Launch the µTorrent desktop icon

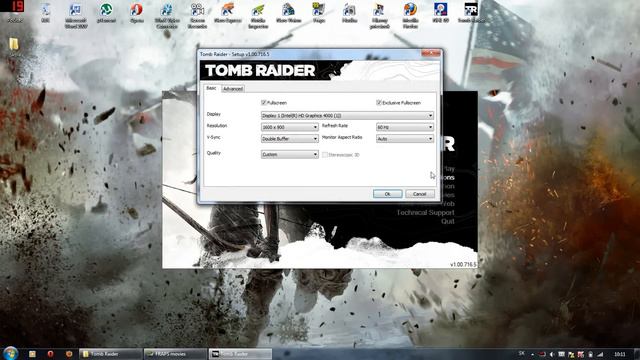click(x=106, y=12)
